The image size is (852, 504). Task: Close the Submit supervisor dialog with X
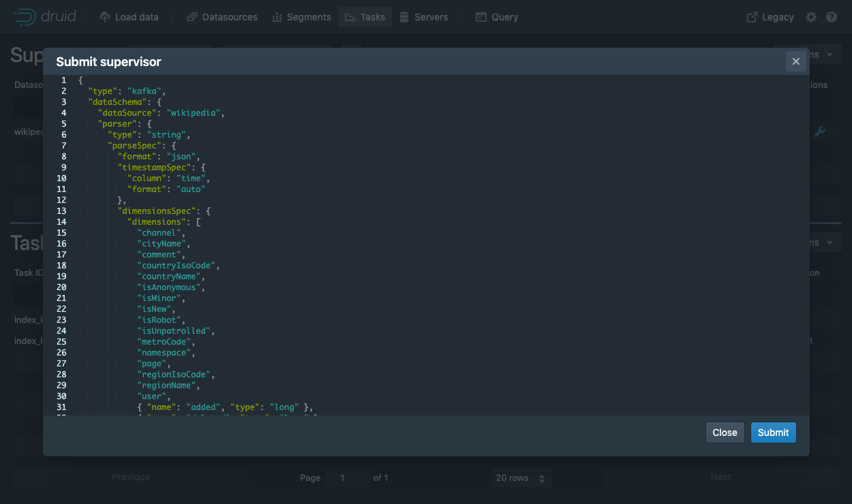(795, 61)
